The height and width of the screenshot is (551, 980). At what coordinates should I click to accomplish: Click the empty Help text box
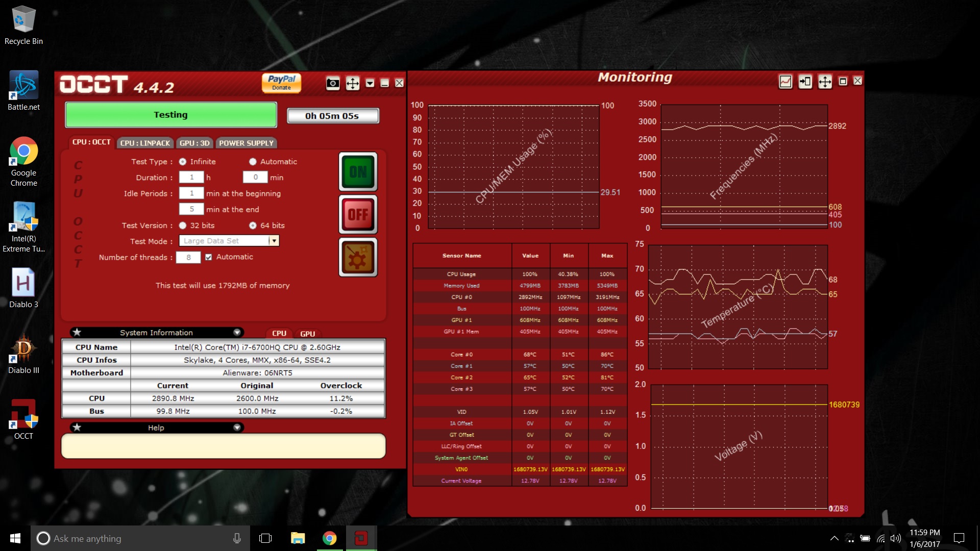coord(223,446)
